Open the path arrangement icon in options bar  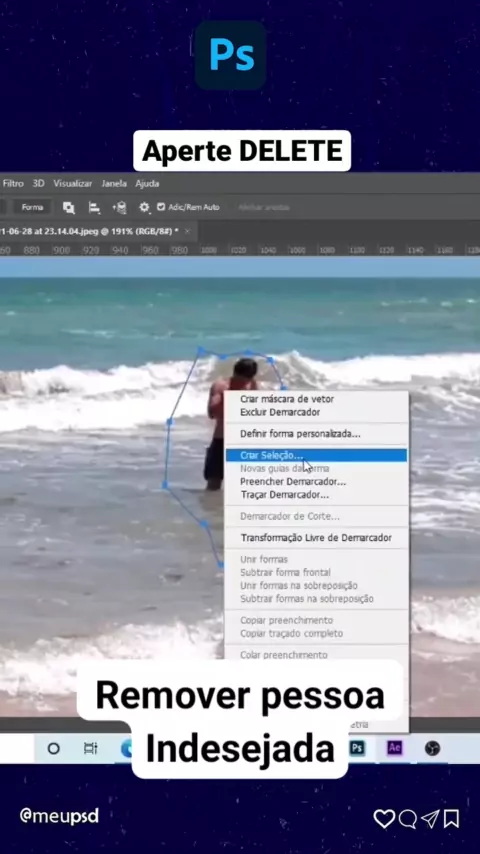pyautogui.click(x=119, y=208)
